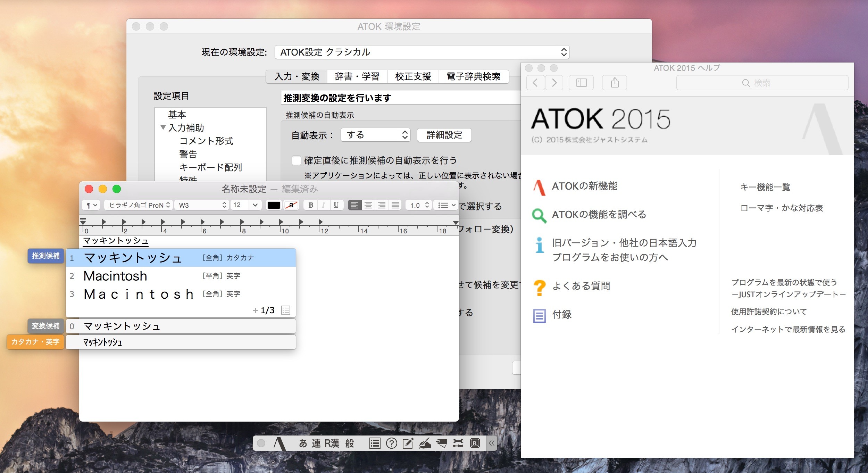
Task: Open the list bullets dropdown in TextEdit
Action: point(446,205)
